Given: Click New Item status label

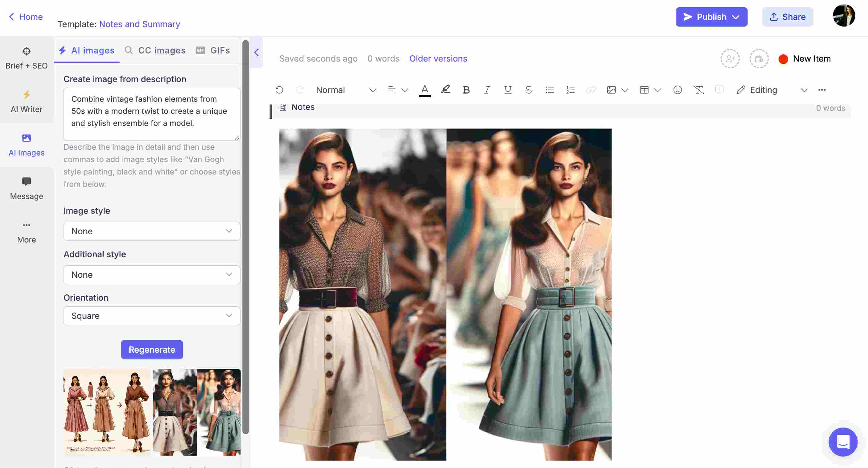Looking at the screenshot, I should [812, 59].
